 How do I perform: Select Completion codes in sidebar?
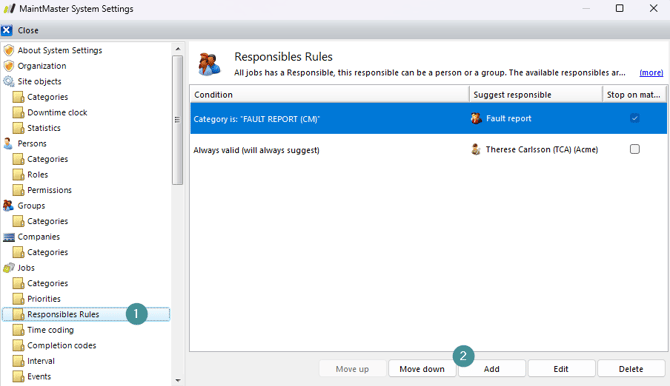(x=62, y=345)
